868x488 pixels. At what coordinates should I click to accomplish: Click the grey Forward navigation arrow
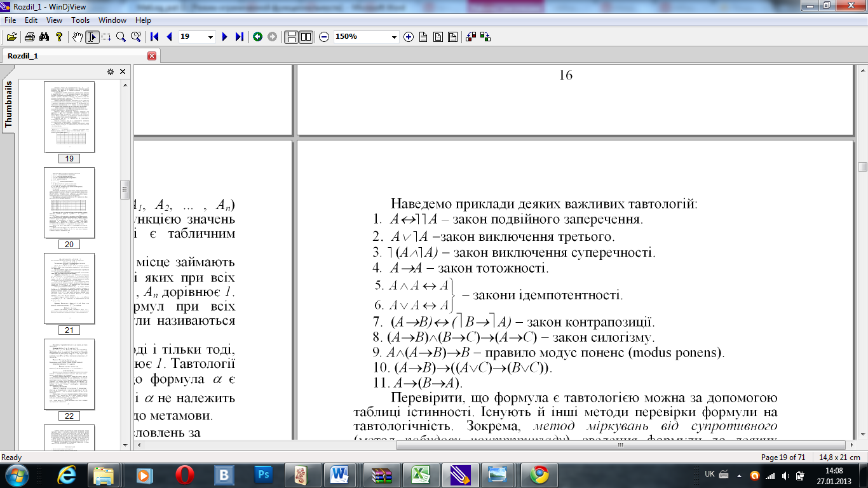(x=272, y=37)
